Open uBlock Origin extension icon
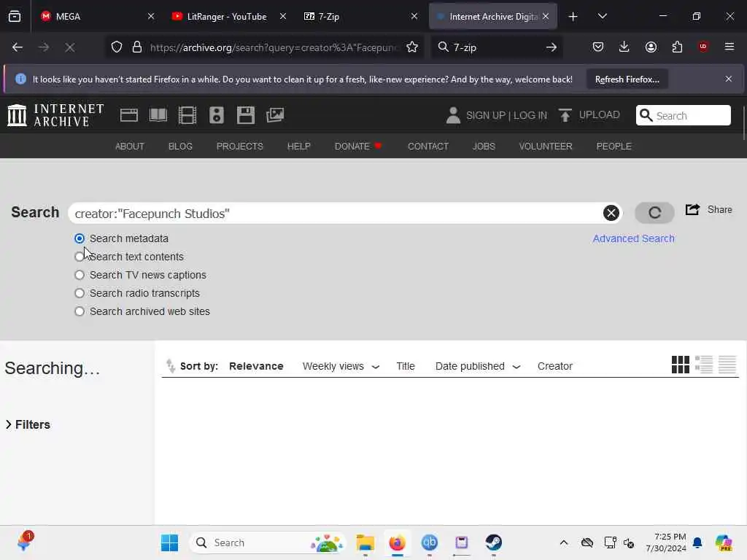Viewport: 747px width, 560px height. coord(703,47)
